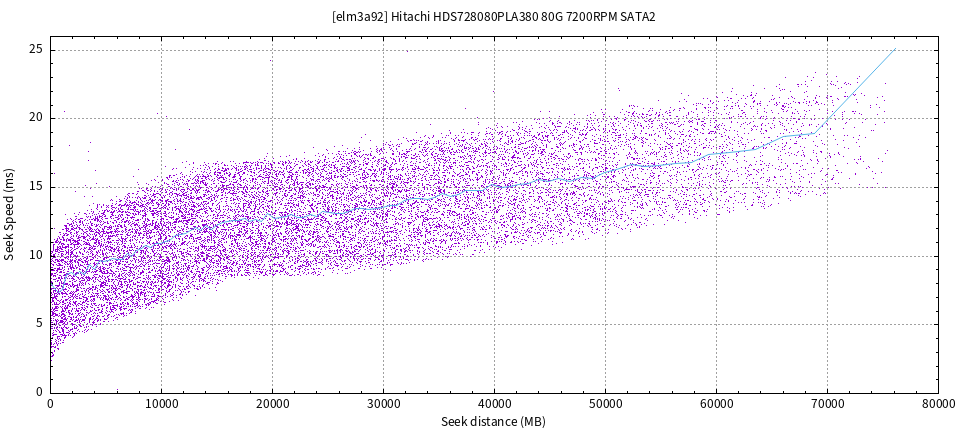960x432 pixels.
Task: Click the 60000 x-axis tick label
Action: (x=716, y=405)
